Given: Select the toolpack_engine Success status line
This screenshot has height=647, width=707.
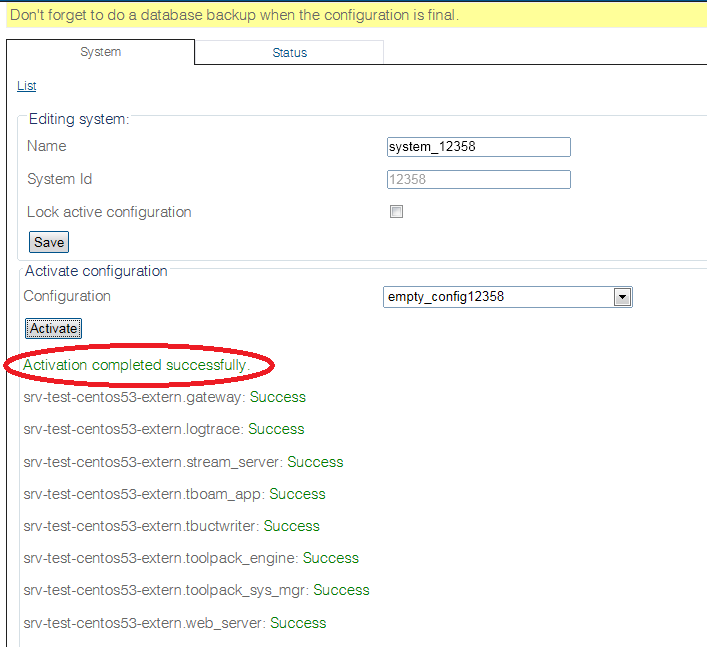Looking at the screenshot, I should pos(190,558).
